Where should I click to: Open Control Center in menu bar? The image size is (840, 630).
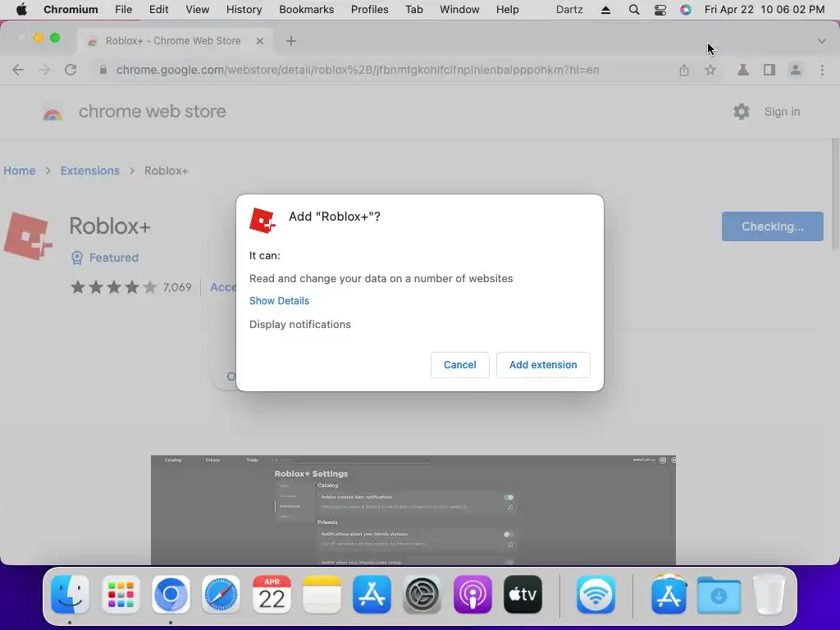click(x=660, y=10)
